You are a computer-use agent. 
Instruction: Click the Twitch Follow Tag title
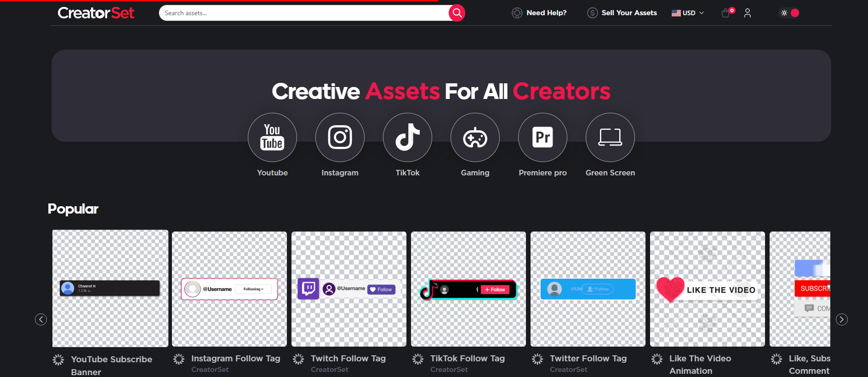pyautogui.click(x=348, y=358)
